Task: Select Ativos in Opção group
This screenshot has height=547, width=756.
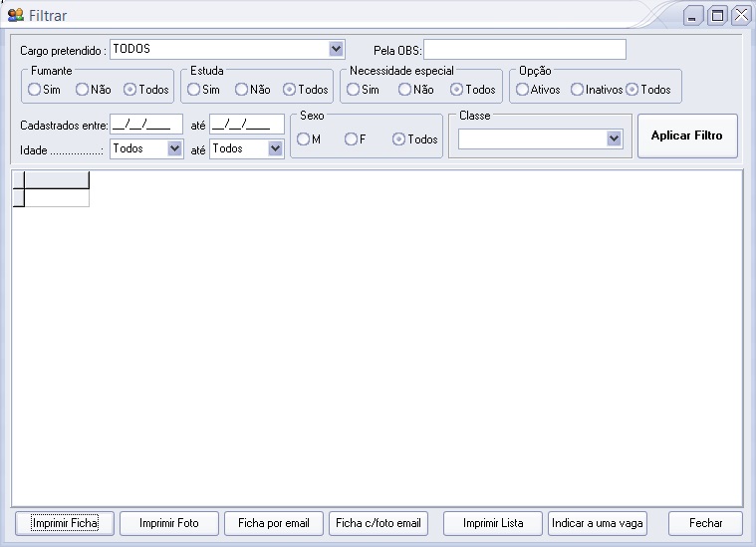Action: pyautogui.click(x=523, y=90)
